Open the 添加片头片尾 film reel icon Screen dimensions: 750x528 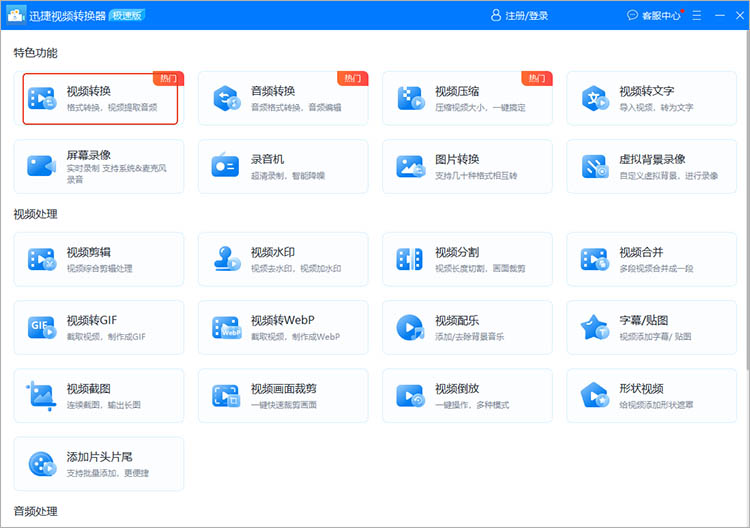[x=43, y=464]
